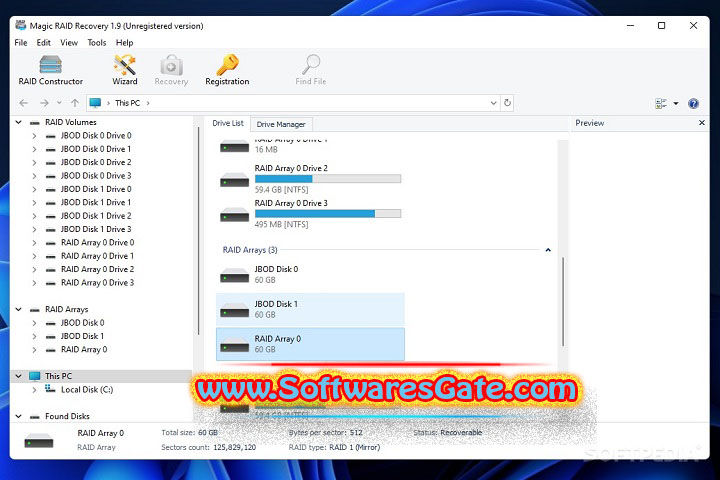The image size is (720, 480).
Task: Open the Help question mark icon
Action: (x=693, y=103)
